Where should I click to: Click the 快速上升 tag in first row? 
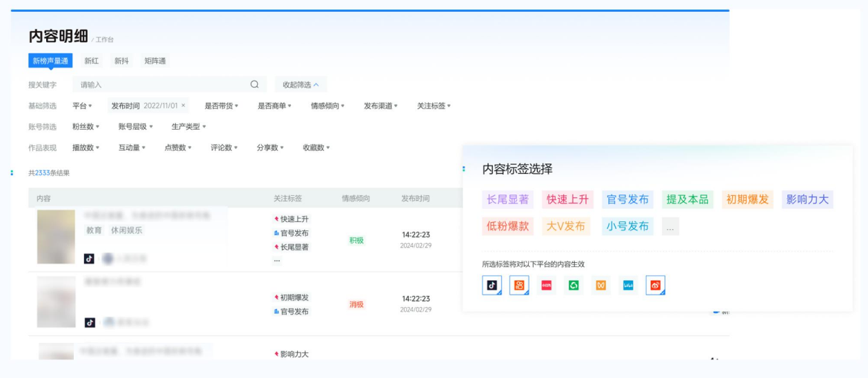pyautogui.click(x=291, y=219)
